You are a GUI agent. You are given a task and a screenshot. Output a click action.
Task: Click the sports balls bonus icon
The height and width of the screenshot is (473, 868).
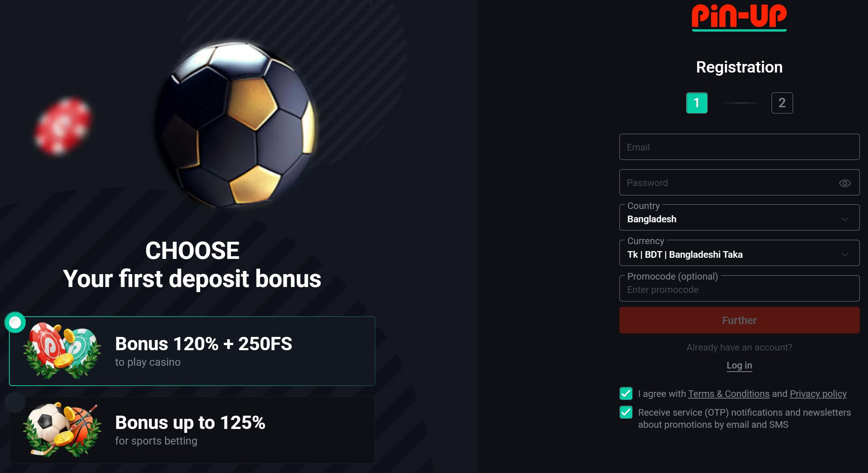point(62,430)
